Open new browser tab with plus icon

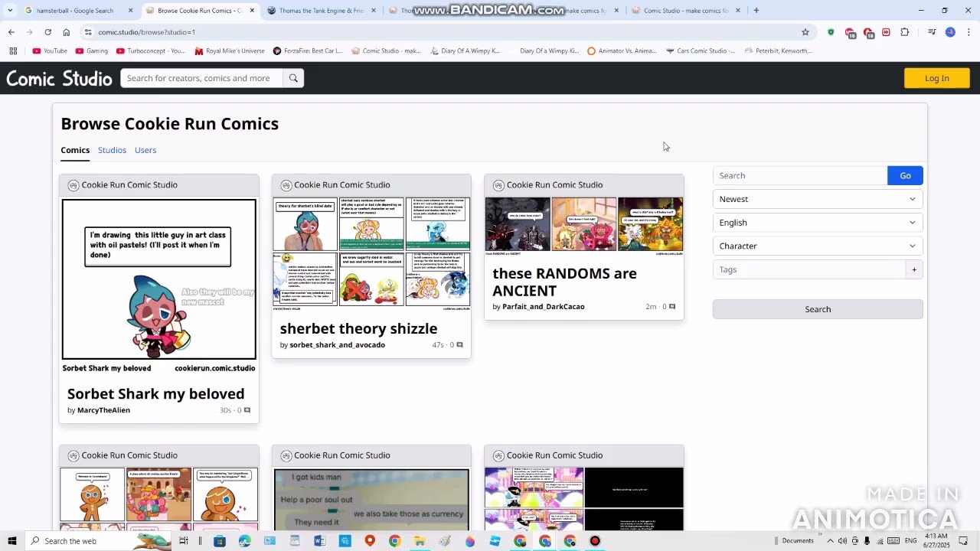coord(756,11)
